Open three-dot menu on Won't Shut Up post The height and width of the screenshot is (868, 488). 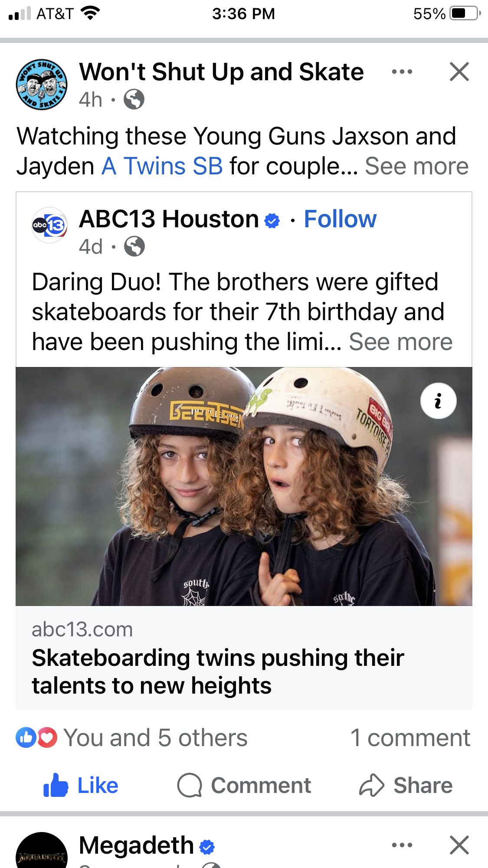click(402, 72)
